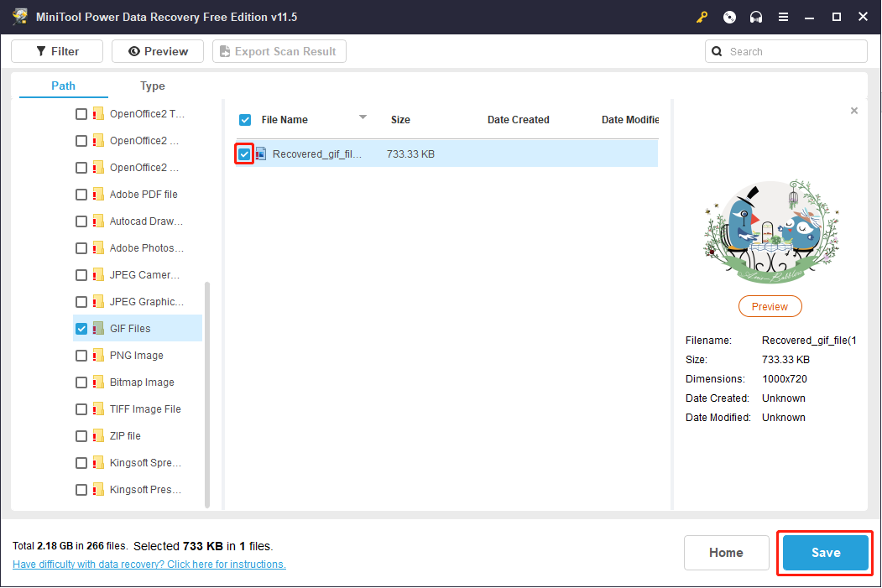Click the Recovered_gif_file(1 filename value
The image size is (882, 588).
tap(809, 340)
